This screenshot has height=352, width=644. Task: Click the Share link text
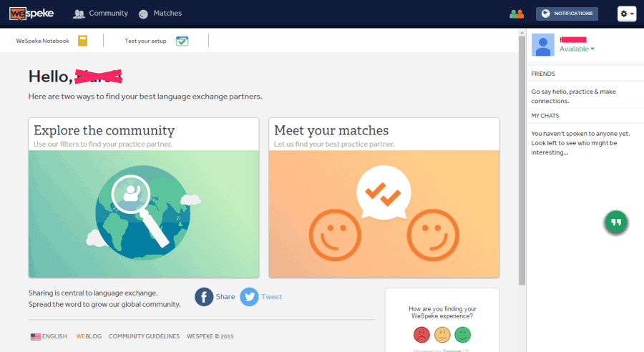point(225,296)
